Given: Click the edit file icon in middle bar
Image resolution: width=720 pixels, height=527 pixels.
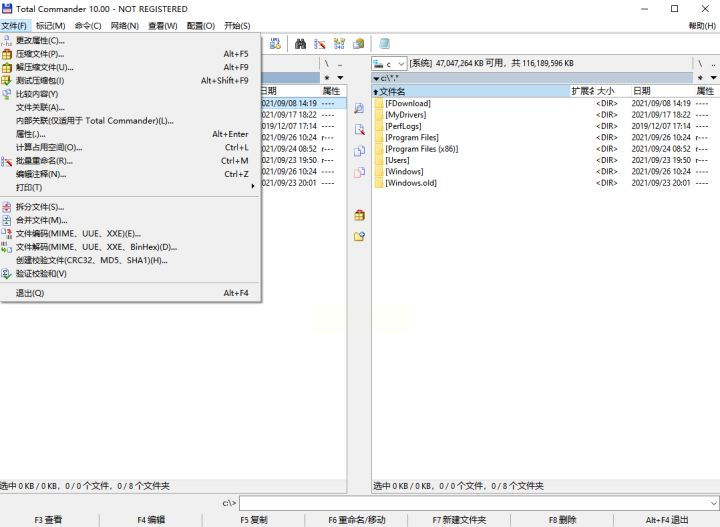Looking at the screenshot, I should [359, 130].
